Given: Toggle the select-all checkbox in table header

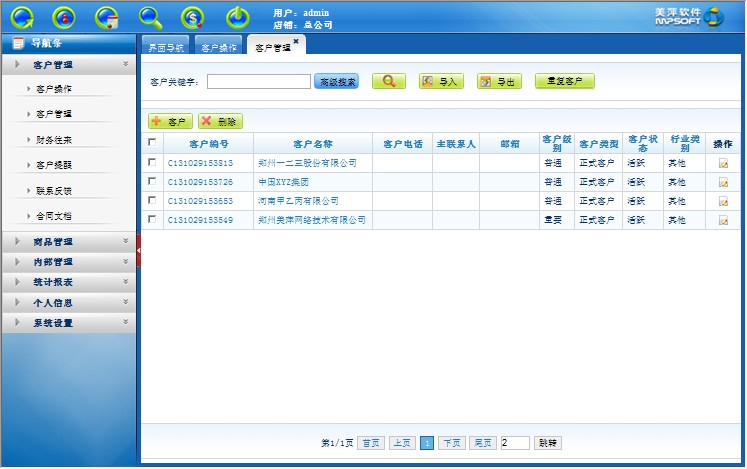Looking at the screenshot, I should pyautogui.click(x=152, y=143).
